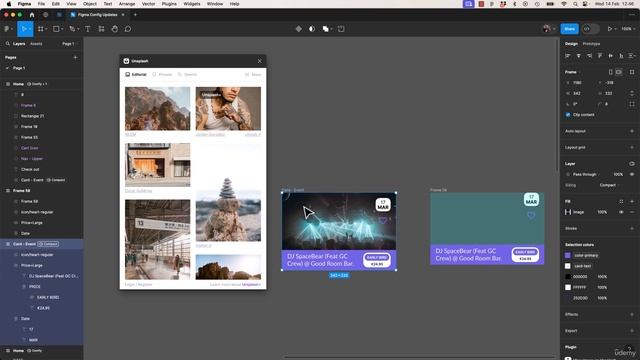
Task: Open the present options arrow
Action: (616, 29)
